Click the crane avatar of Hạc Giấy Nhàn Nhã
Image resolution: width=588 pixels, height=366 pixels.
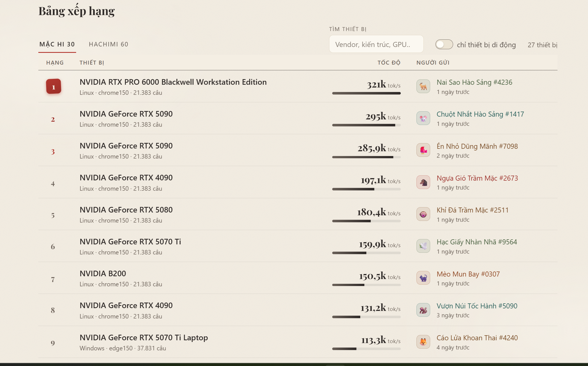click(423, 246)
